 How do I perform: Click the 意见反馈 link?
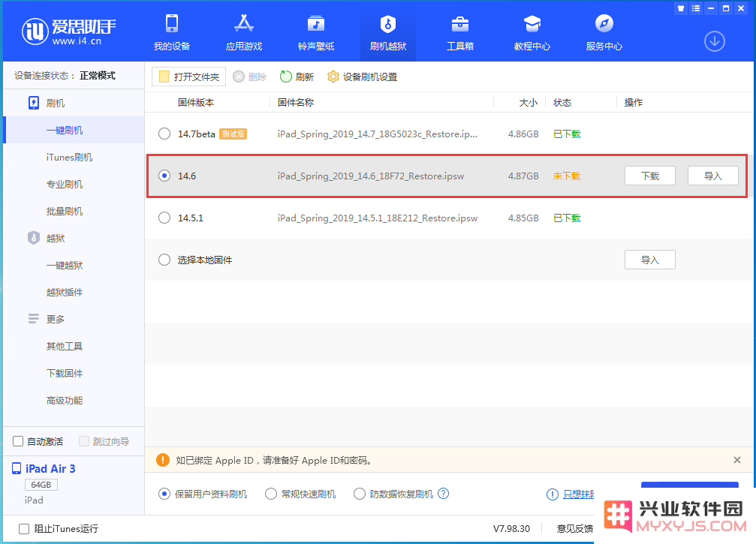pyautogui.click(x=575, y=528)
